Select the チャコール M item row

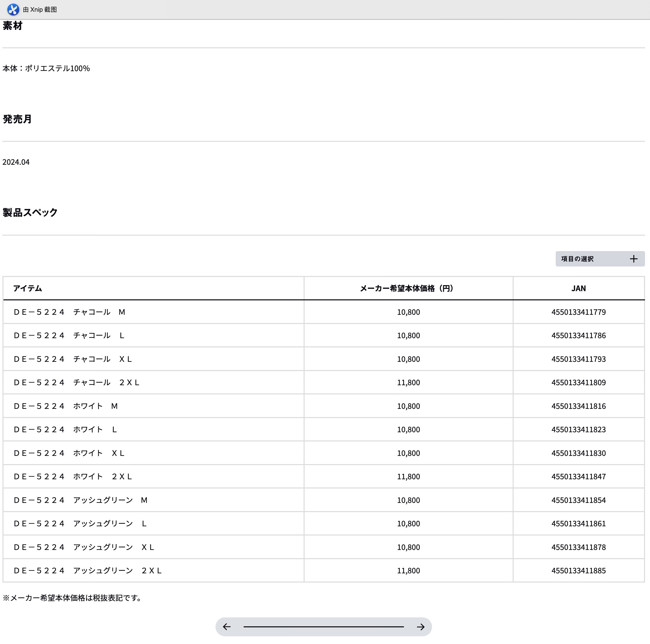coord(69,312)
